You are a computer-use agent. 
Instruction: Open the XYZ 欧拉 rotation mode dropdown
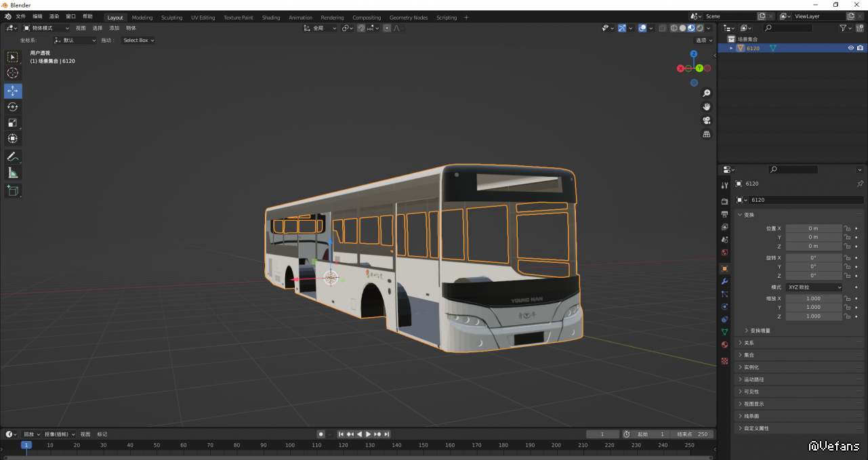tap(814, 287)
